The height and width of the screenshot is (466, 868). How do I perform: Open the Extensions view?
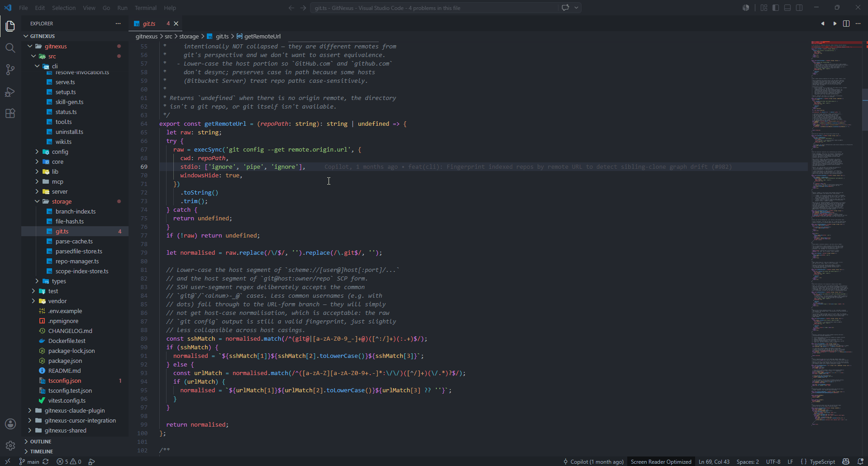[10, 113]
